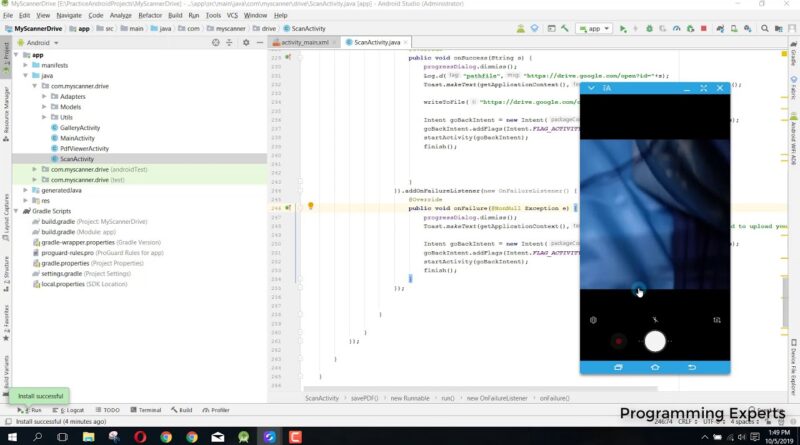
Task: Tap the flash toggle icon in emulator camera
Action: click(655, 320)
